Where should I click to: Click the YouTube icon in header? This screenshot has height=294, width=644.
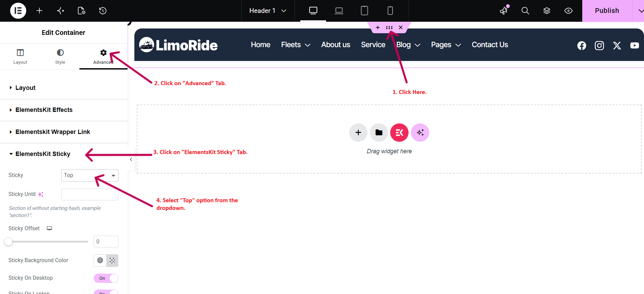634,45
